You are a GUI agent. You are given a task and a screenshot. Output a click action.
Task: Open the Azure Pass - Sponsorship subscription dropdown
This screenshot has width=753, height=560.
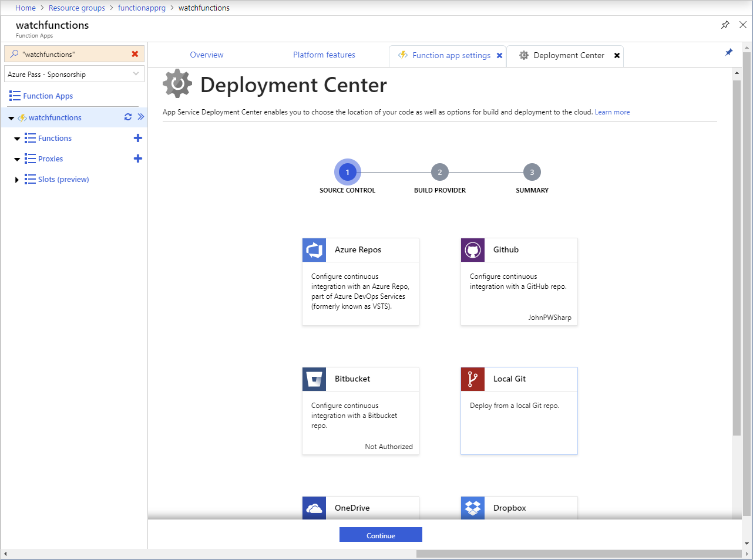(x=74, y=74)
